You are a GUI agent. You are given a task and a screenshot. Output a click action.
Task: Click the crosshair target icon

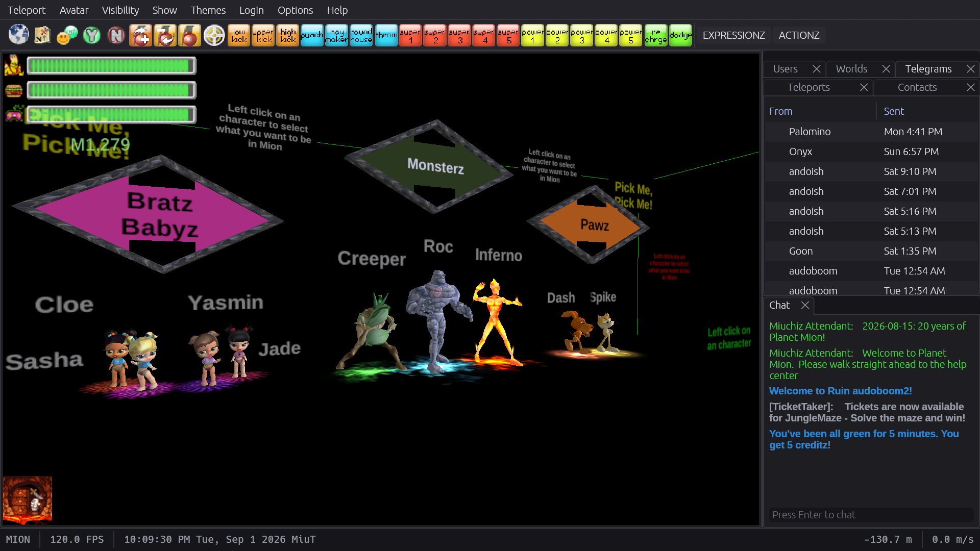[214, 35]
